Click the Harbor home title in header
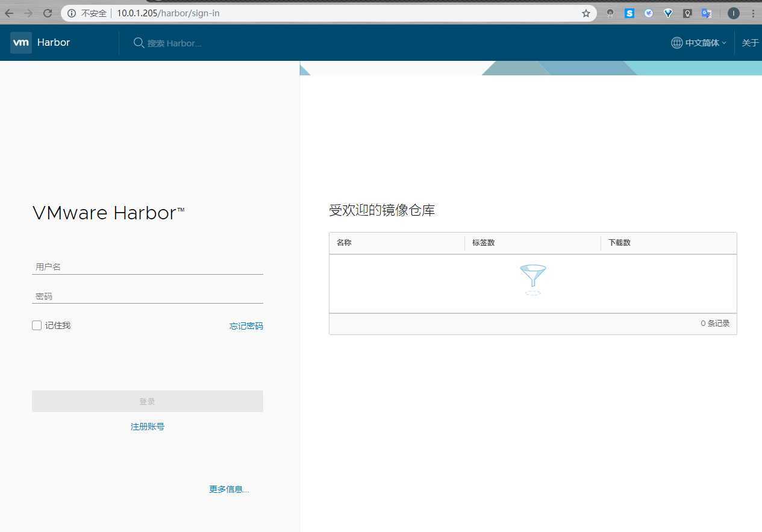 [x=54, y=42]
